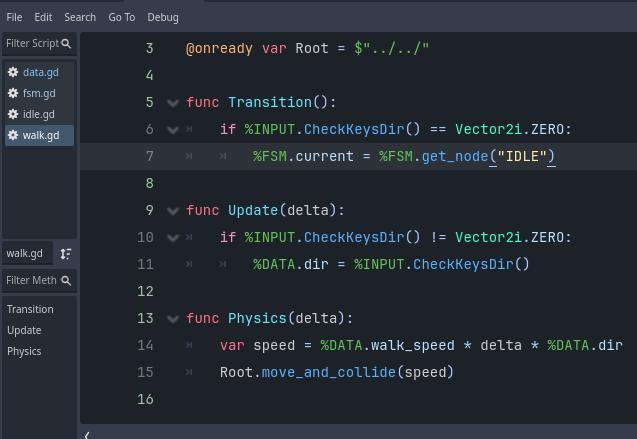Screen dimensions: 637x439
Task: Jump to the Update method in outline
Action: (x=24, y=331)
